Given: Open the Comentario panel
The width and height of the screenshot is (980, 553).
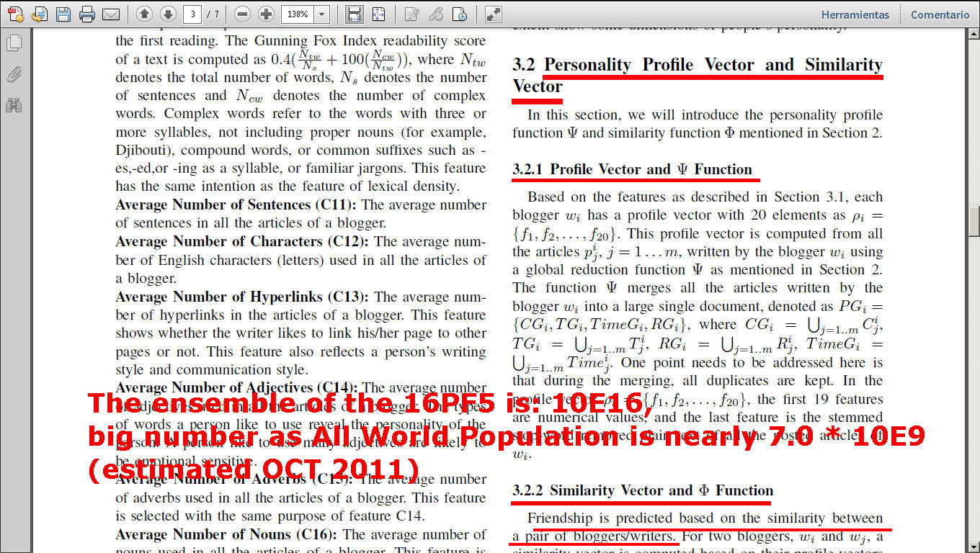Looking at the screenshot, I should (x=940, y=14).
